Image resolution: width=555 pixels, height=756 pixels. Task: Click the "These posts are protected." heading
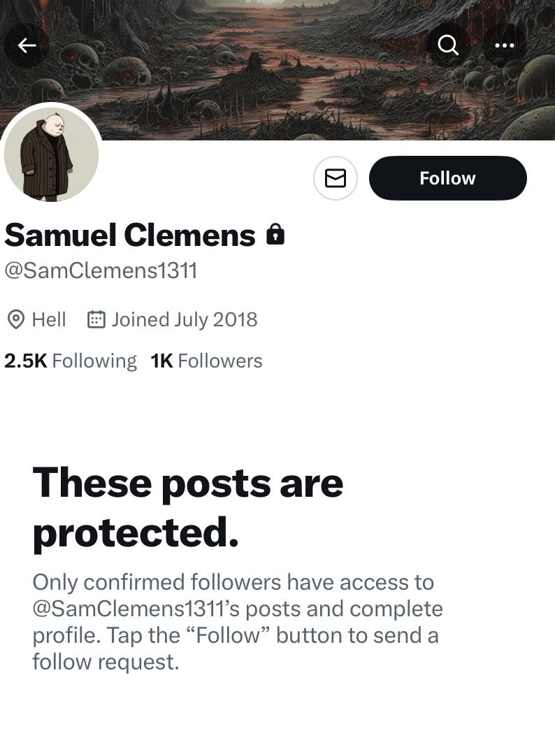point(187,507)
